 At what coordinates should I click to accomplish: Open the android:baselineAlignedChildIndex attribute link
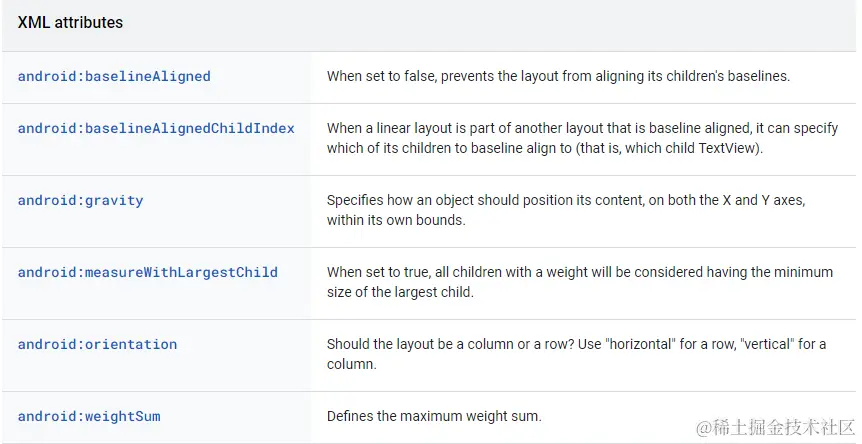(156, 128)
